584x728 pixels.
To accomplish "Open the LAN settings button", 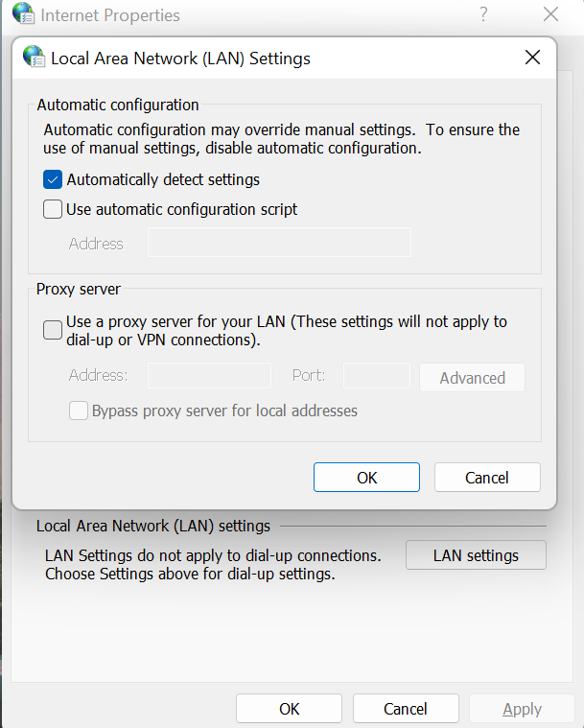I will pos(476,555).
